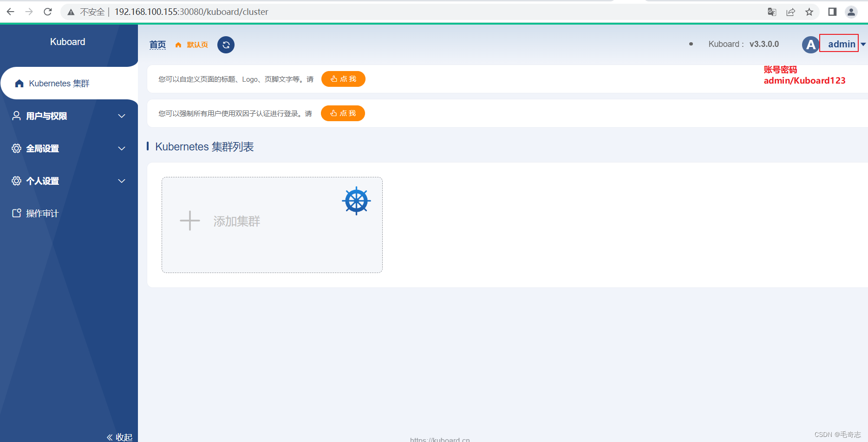
Task: Click the browser forward arrow
Action: coord(29,12)
